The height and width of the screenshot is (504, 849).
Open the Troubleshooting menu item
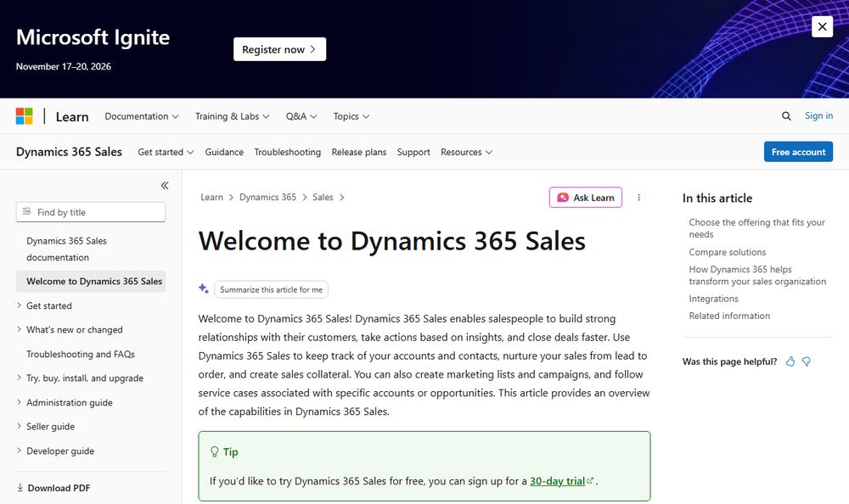[288, 152]
